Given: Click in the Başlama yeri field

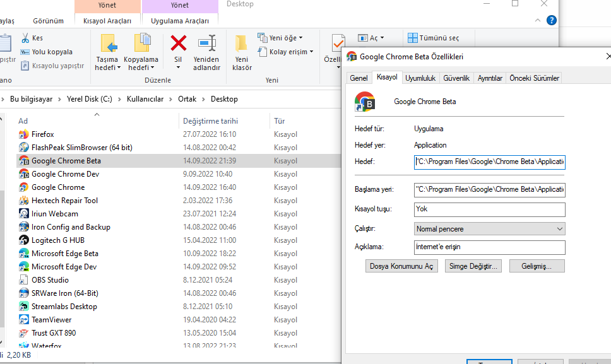Looking at the screenshot, I should coord(489,190).
